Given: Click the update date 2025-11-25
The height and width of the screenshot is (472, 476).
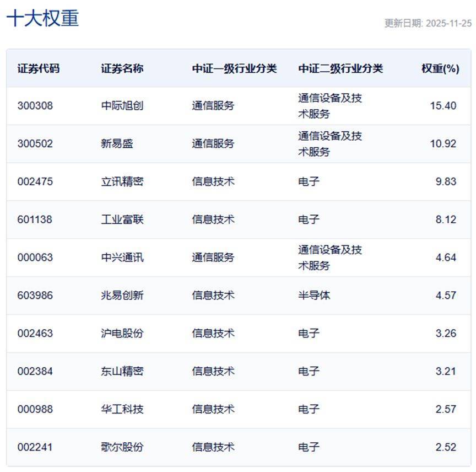Looking at the screenshot, I should coord(448,23).
